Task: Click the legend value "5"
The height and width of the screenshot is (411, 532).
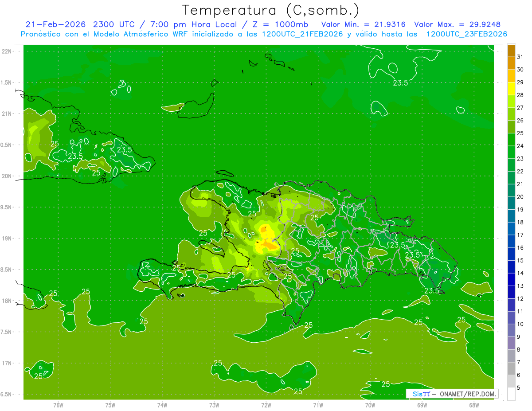Action: [519, 388]
